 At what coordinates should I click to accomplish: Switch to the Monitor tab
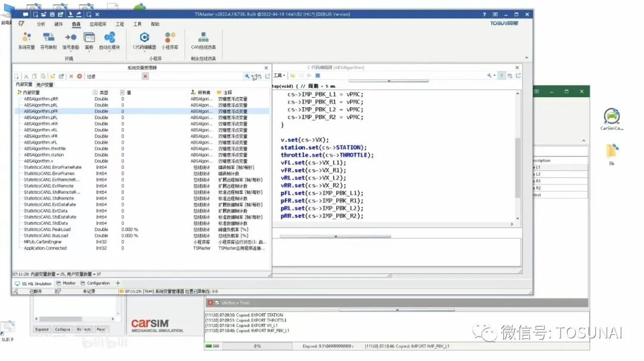click(x=66, y=283)
